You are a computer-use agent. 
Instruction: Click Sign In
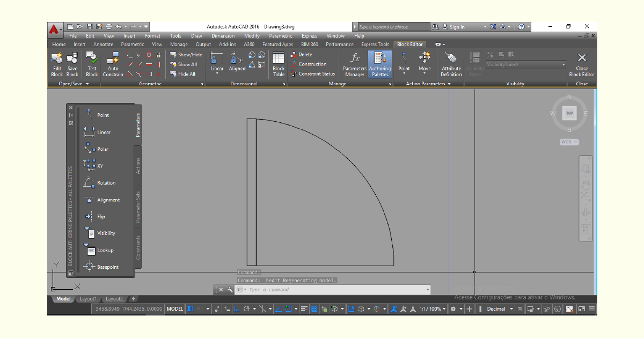(x=457, y=27)
